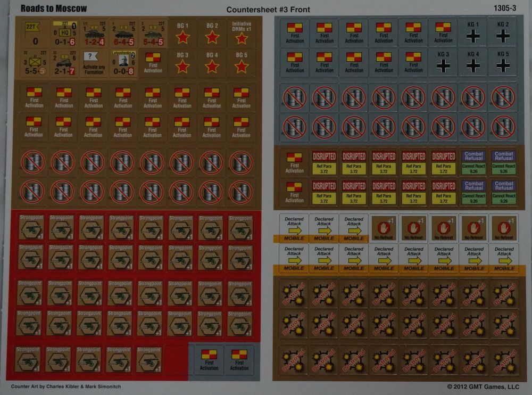Screen dimensions: 532x395
Task: Select the BG 2 red star counter
Action: (x=212, y=34)
